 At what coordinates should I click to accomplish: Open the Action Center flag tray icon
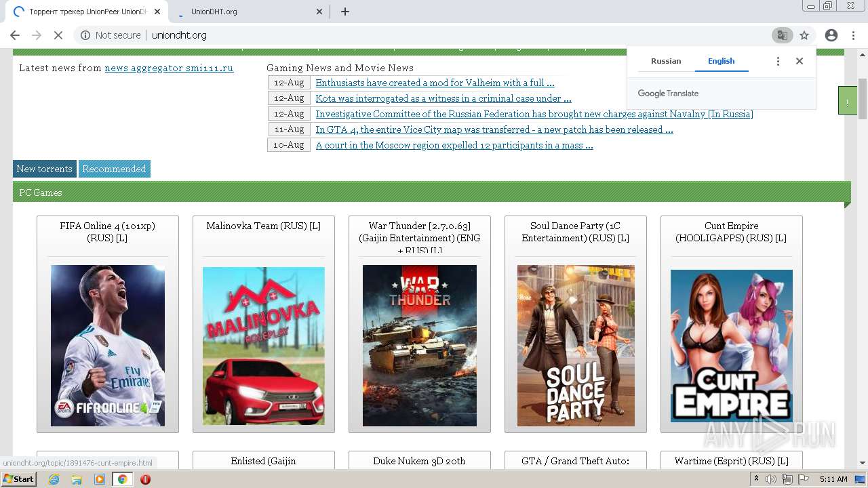coord(804,479)
